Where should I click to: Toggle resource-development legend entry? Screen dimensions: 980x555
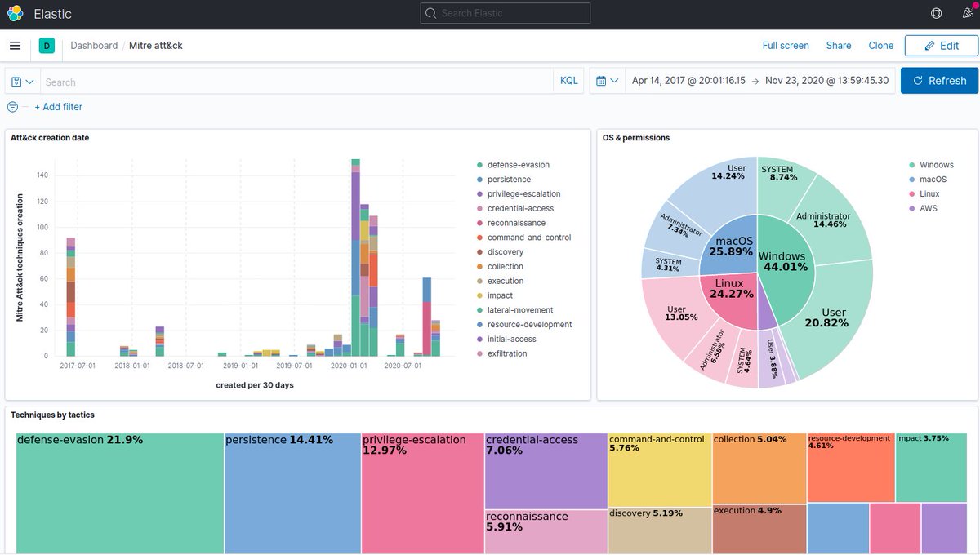[529, 325]
